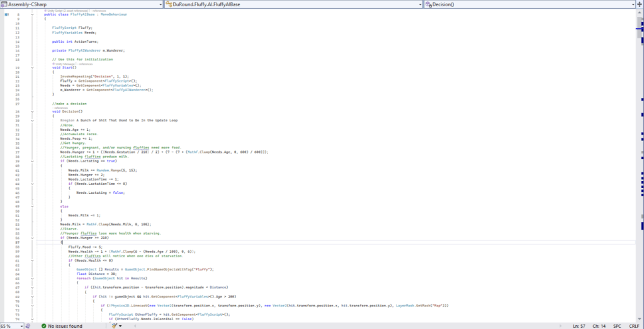Click the health indicator icon beside zoom
This screenshot has height=329, width=644.
pos(26,326)
